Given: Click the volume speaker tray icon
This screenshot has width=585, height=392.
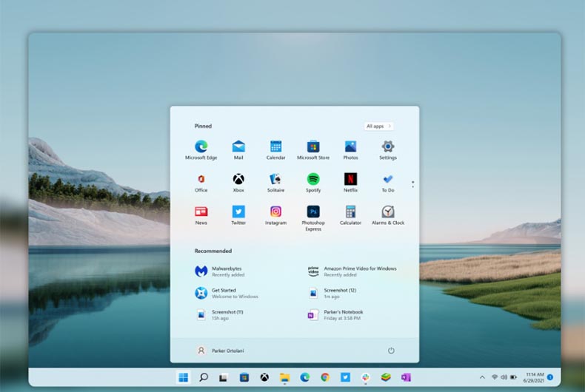Looking at the screenshot, I should click(x=504, y=377).
